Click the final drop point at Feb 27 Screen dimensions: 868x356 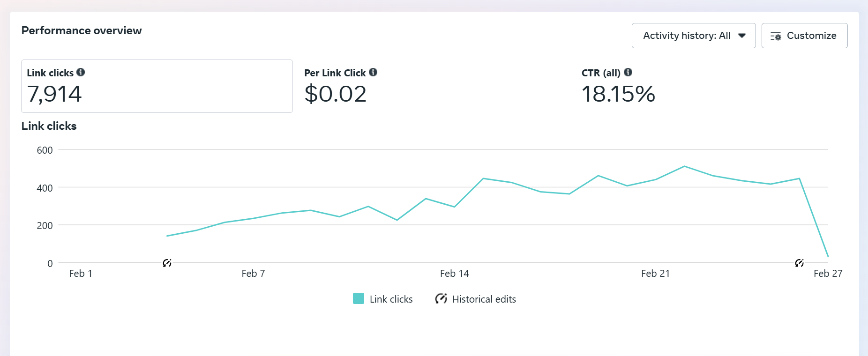(x=828, y=256)
